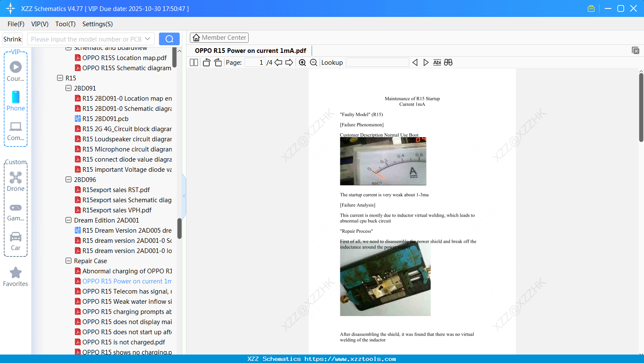The width and height of the screenshot is (644, 363).
Task: Zoom out of the PDF document
Action: [313, 63]
